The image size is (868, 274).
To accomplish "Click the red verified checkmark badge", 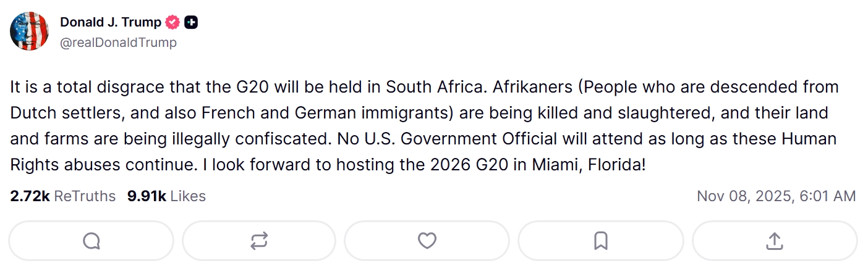I will tap(173, 23).
